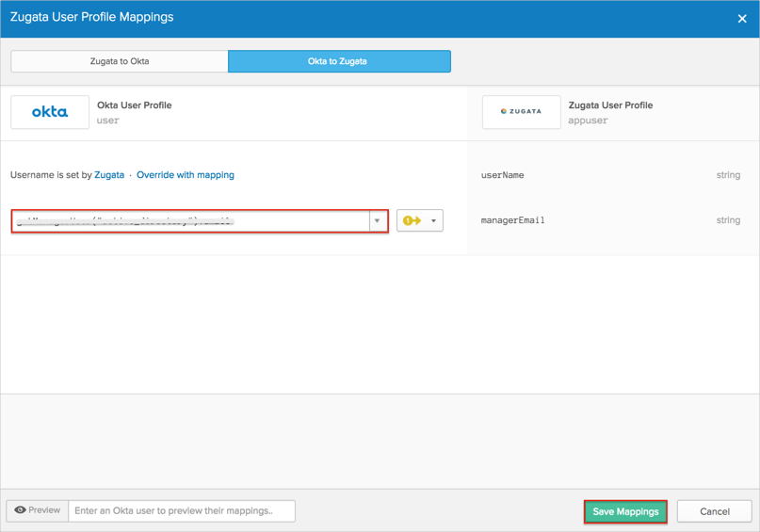Click the managerEmail mapping expression field
This screenshot has height=532, width=760.
coord(190,221)
